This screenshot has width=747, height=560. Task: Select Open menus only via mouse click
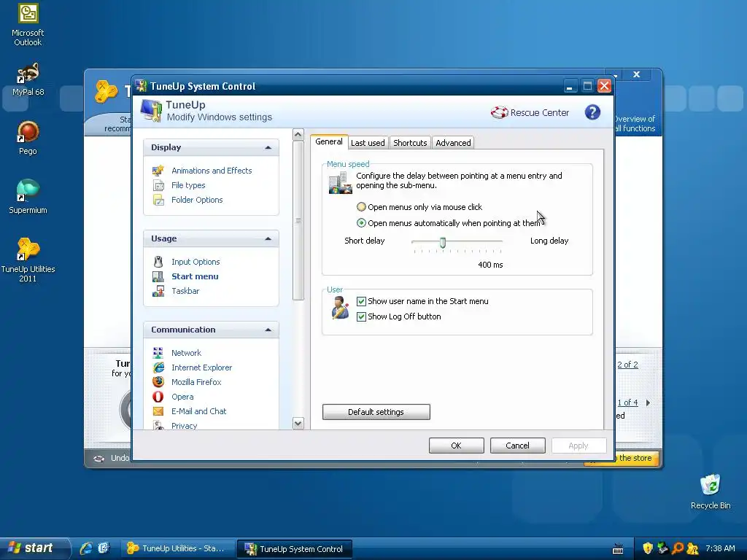(x=361, y=206)
